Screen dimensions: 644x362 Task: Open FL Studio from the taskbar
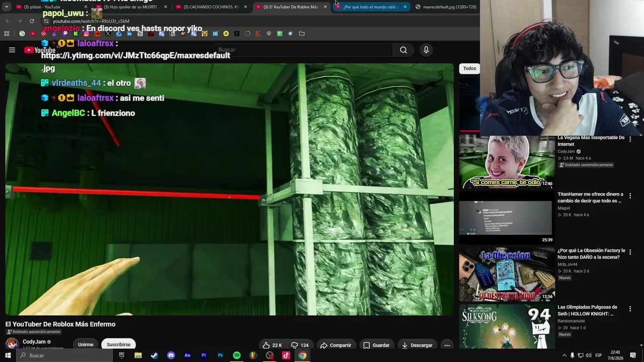point(253,355)
